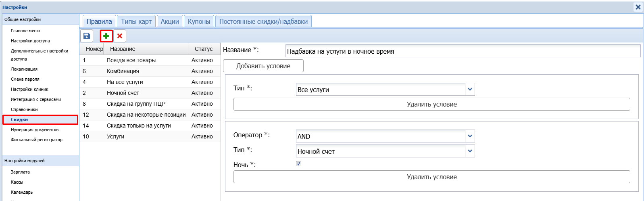Sort rules by Статус column header
The image size is (644, 201).
coord(204,49)
